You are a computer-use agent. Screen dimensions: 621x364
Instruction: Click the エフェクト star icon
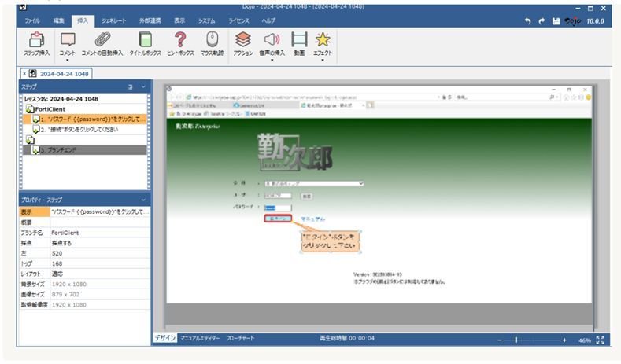pos(323,39)
